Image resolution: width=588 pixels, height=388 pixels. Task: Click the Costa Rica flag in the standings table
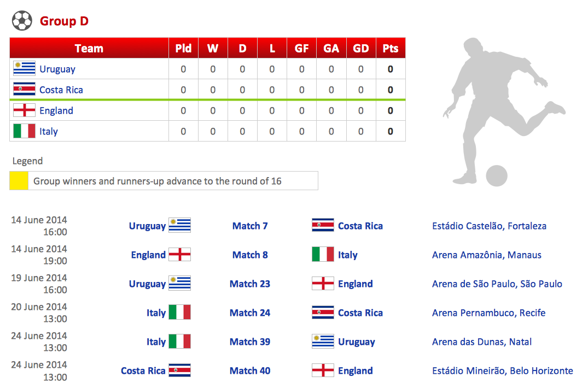[x=24, y=90]
